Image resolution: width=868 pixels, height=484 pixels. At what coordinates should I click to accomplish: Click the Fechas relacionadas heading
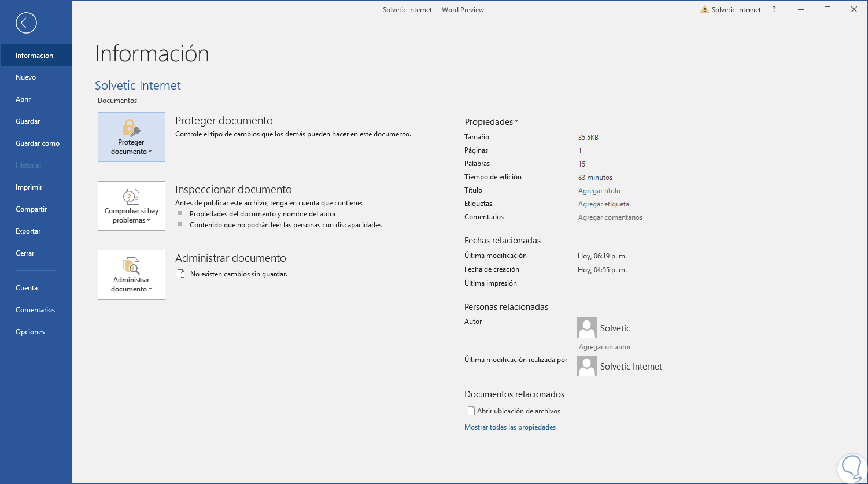pos(503,241)
